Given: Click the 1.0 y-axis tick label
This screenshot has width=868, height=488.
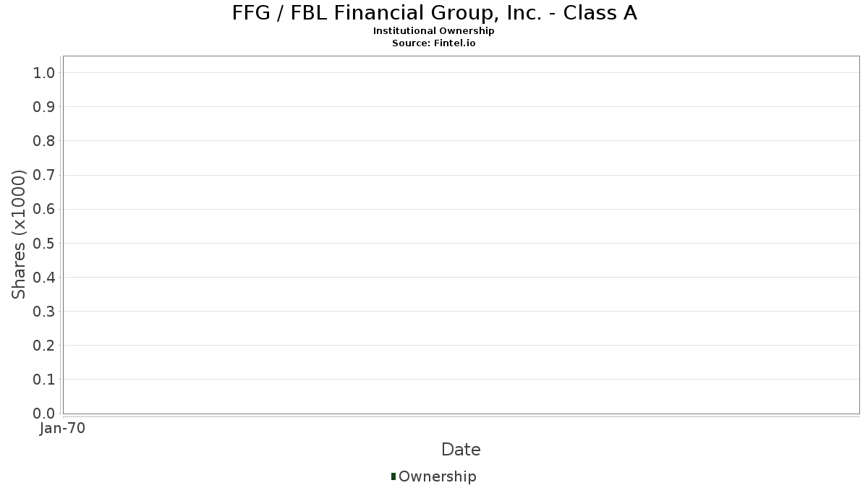Looking at the screenshot, I should tap(44, 72).
